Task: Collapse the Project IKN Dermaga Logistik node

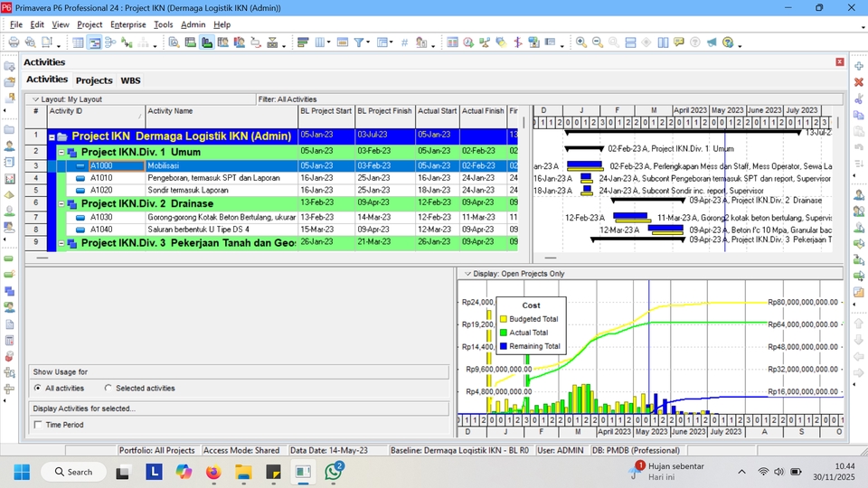Action: click(52, 136)
